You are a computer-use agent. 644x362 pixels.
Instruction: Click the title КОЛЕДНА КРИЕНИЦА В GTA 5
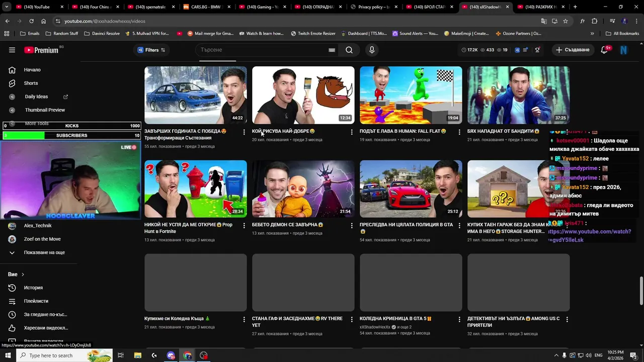pyautogui.click(x=395, y=319)
